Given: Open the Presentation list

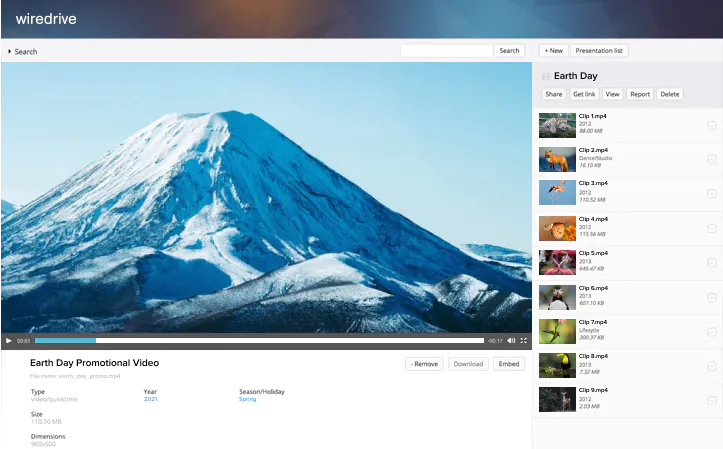Looking at the screenshot, I should pyautogui.click(x=600, y=50).
